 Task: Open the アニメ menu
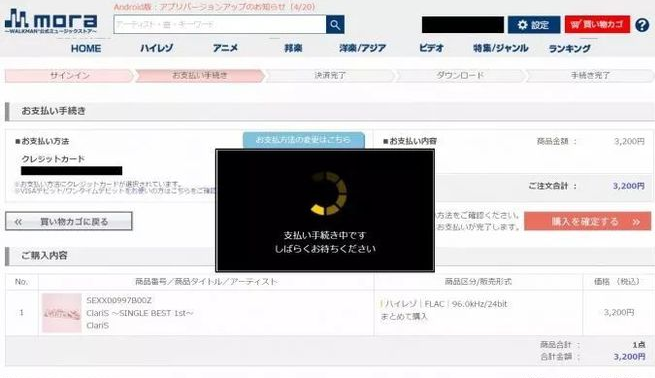pyautogui.click(x=225, y=48)
